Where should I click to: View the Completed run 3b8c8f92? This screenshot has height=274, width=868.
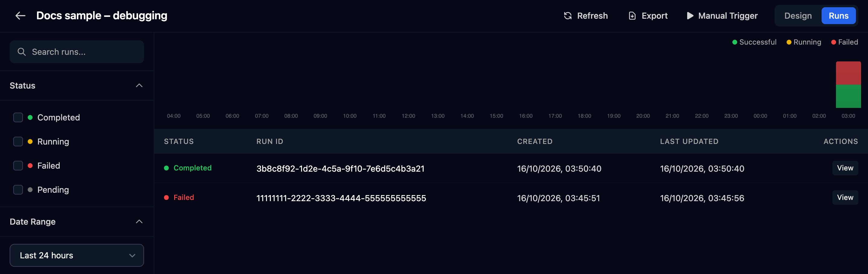click(845, 168)
